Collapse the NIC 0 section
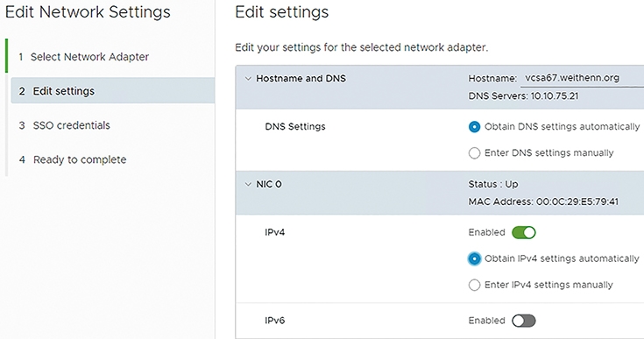The width and height of the screenshot is (644, 339). (x=248, y=184)
